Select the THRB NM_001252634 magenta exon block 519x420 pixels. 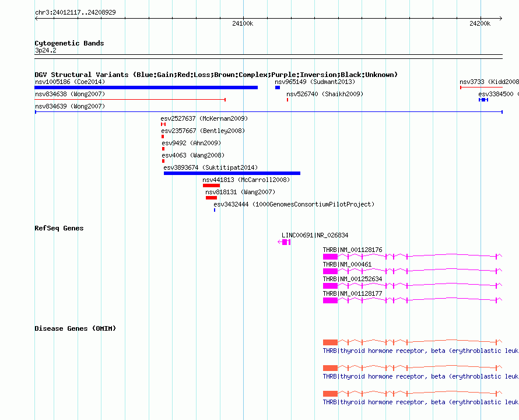point(330,286)
